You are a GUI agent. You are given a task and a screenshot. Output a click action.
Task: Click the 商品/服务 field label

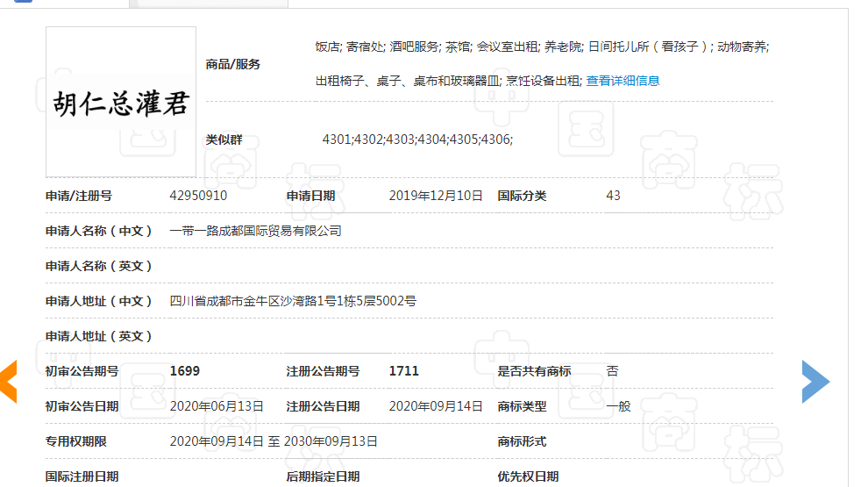point(232,64)
